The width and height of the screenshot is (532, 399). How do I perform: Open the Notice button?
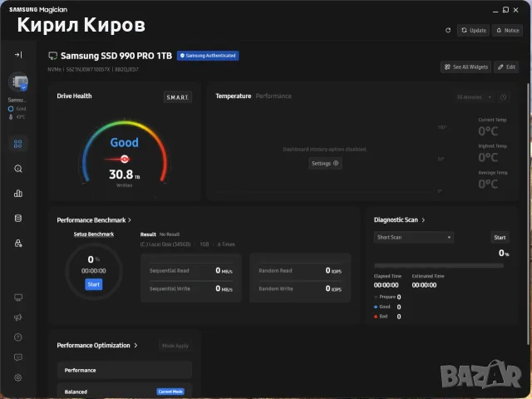pos(508,30)
